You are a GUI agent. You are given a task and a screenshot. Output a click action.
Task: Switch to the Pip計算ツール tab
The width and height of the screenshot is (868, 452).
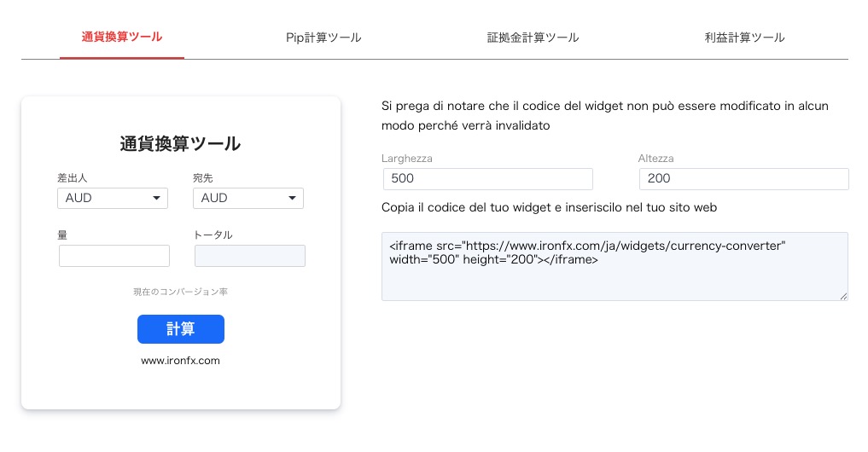click(323, 38)
